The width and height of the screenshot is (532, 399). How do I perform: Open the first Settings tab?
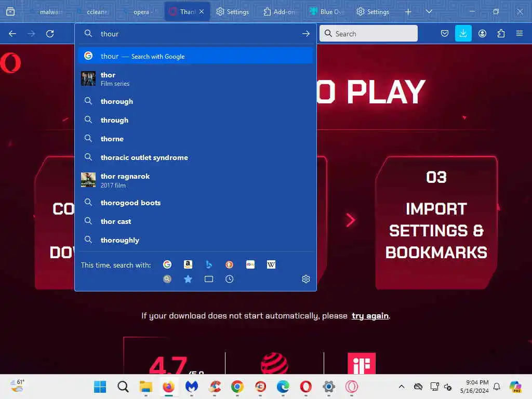coord(233,12)
